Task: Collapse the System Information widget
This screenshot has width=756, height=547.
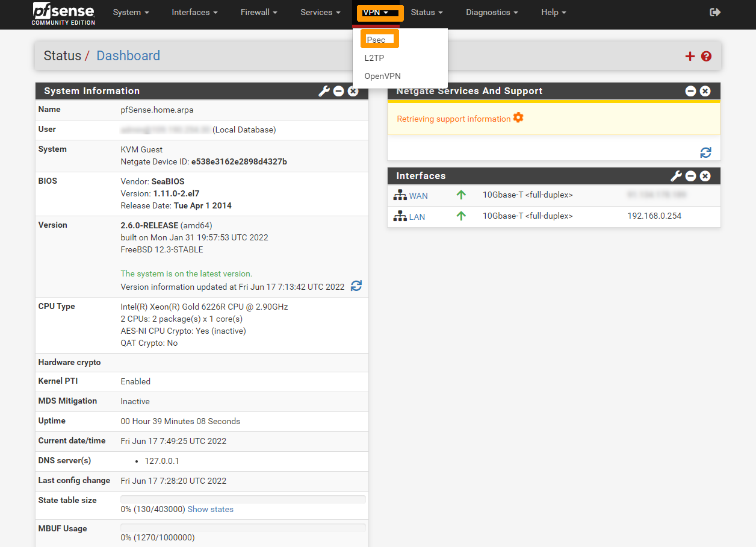Action: click(x=338, y=91)
